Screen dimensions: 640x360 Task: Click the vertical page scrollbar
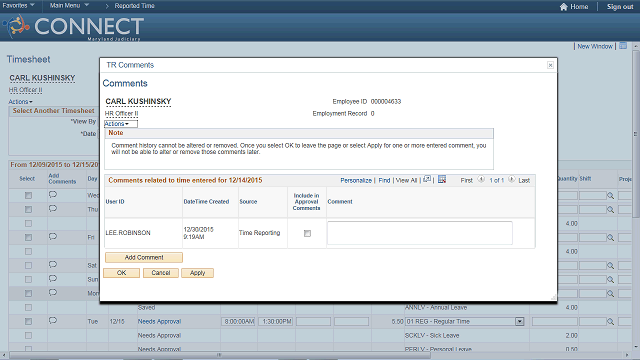pos(636,135)
